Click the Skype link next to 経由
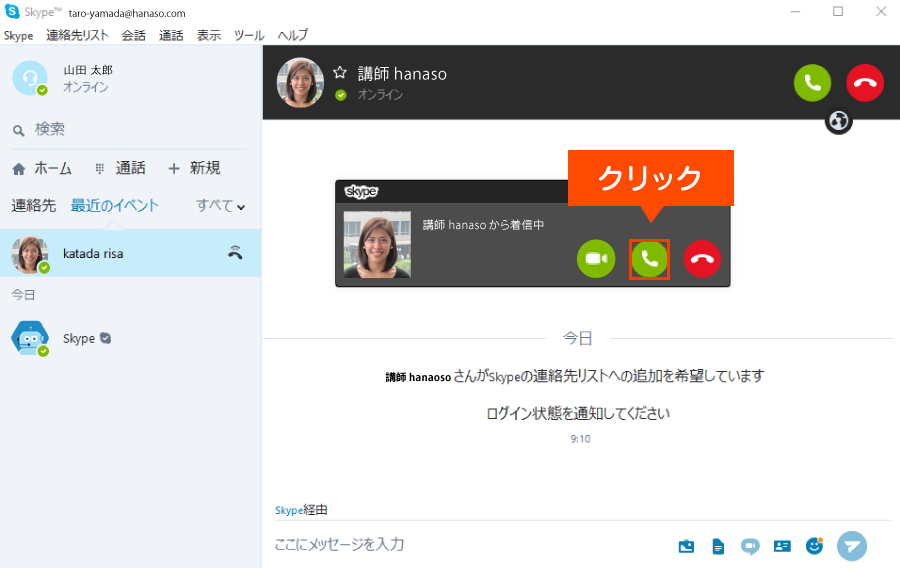Screen dimensions: 900x568 (289, 510)
